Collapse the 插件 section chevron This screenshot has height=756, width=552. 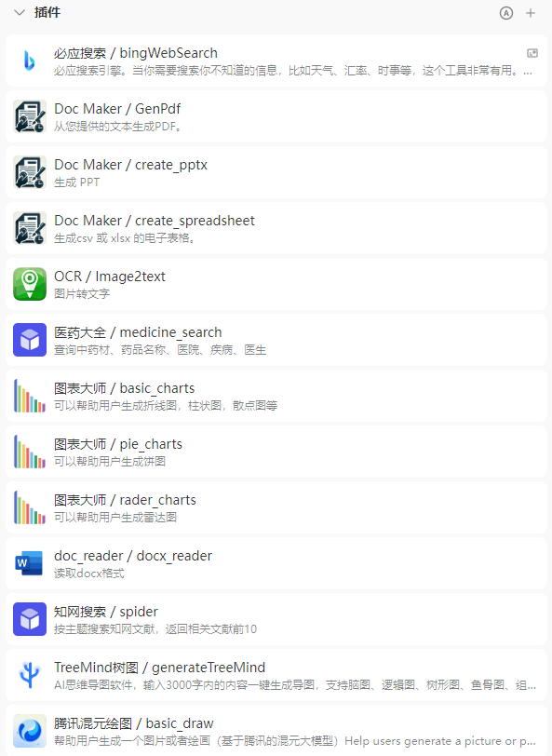[20, 12]
